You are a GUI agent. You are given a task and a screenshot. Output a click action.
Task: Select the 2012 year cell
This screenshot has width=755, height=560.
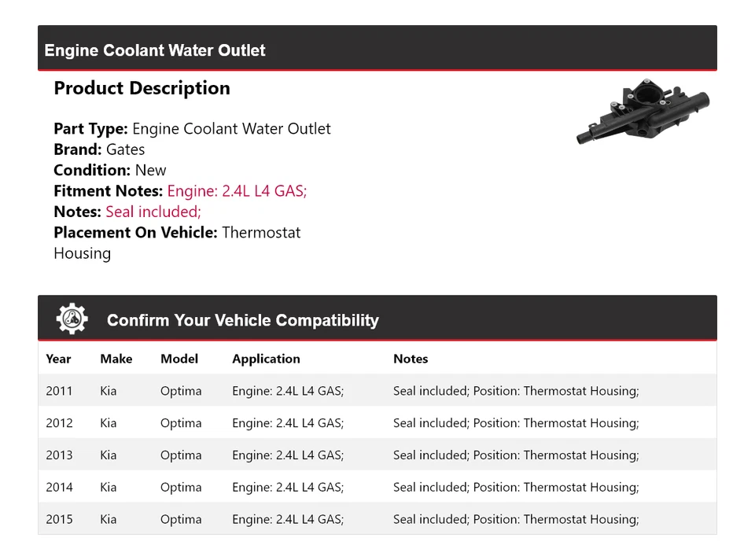point(59,423)
